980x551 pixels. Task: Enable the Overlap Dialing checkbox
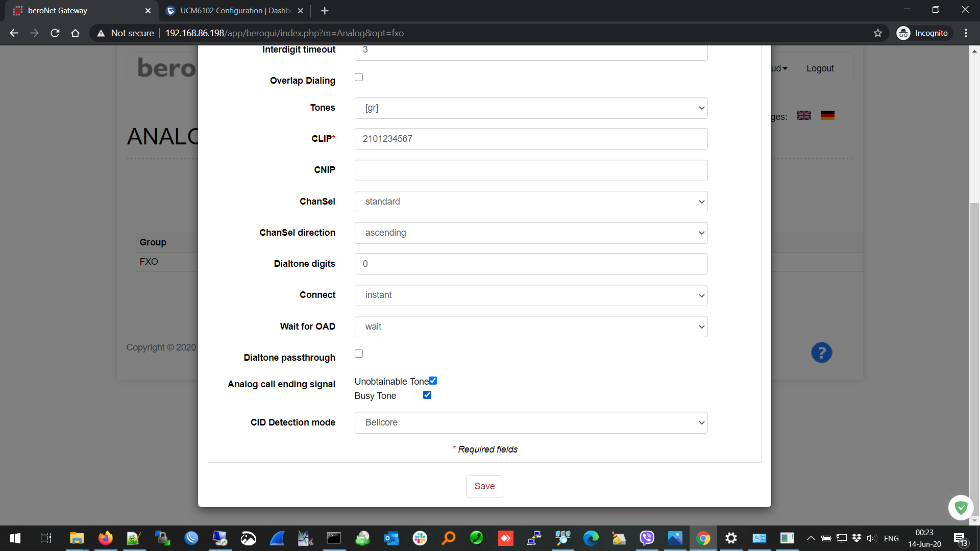(x=359, y=78)
